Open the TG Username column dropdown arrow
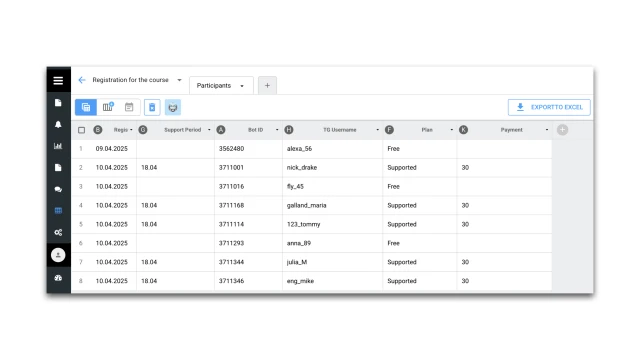 (x=377, y=130)
